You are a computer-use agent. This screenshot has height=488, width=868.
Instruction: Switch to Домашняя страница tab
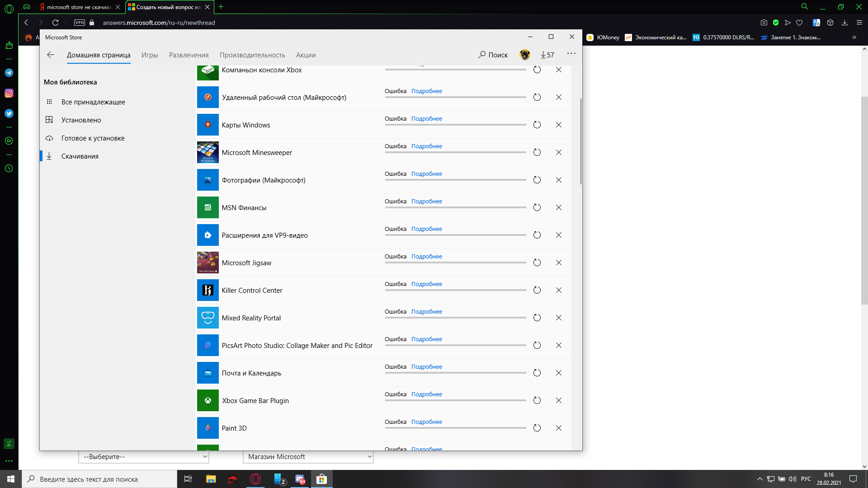tap(99, 55)
